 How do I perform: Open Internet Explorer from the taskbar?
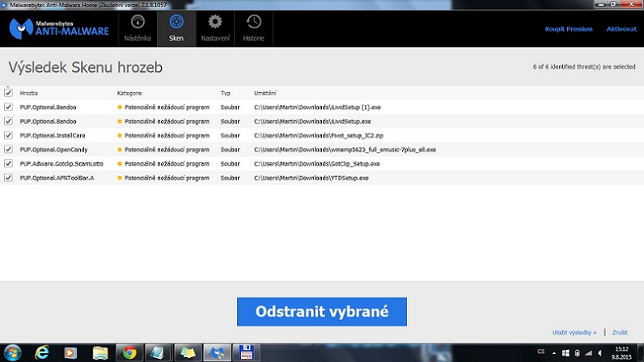[x=42, y=352]
